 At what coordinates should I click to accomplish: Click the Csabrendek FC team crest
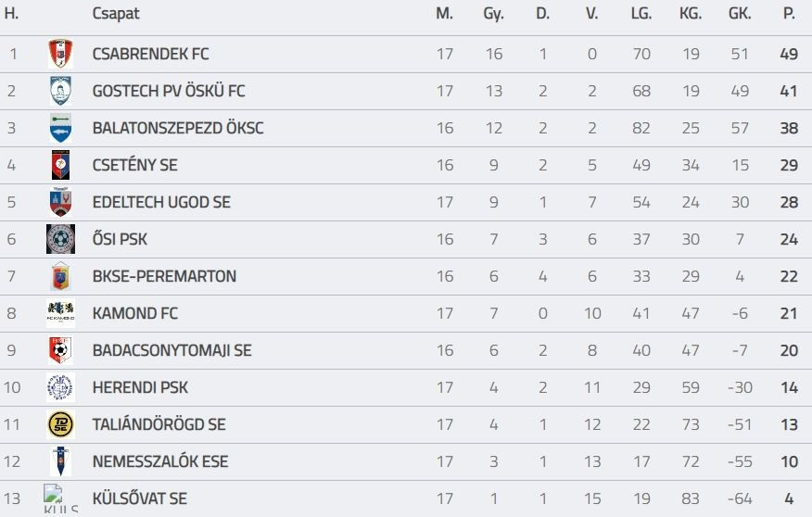pyautogui.click(x=60, y=54)
